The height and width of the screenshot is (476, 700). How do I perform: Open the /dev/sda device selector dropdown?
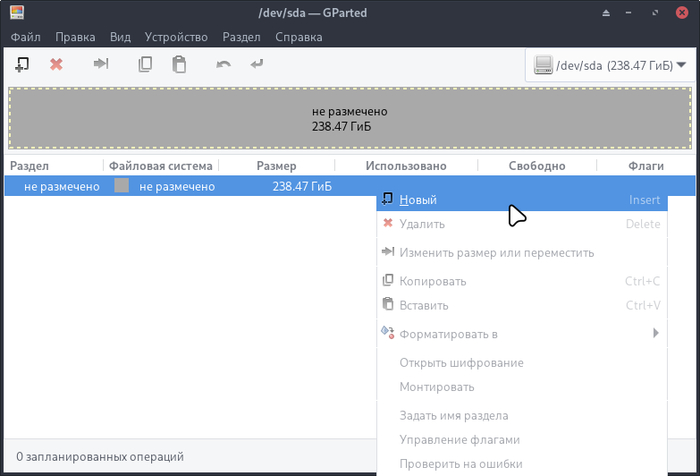(611, 66)
